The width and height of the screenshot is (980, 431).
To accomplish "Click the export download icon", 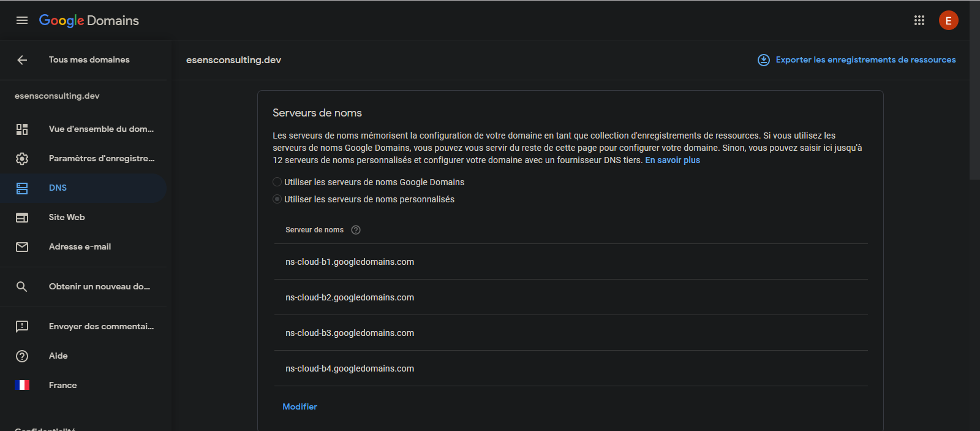I will (x=764, y=59).
